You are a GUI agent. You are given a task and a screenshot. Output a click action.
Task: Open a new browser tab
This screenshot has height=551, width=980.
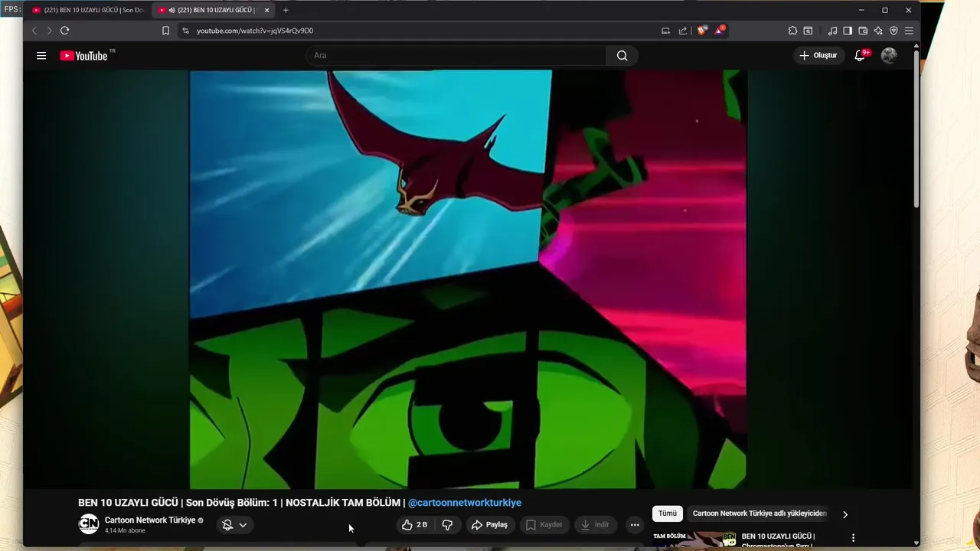point(286,10)
